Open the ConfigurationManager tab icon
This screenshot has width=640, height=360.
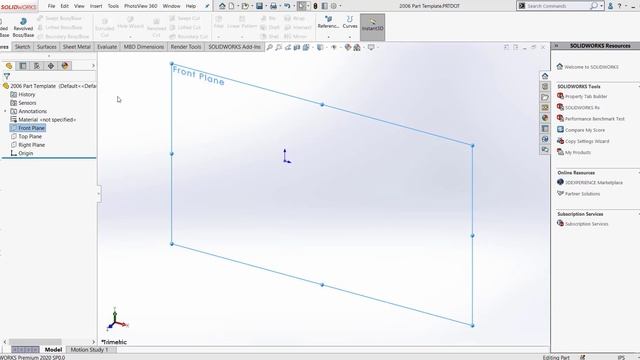pyautogui.click(x=37, y=66)
